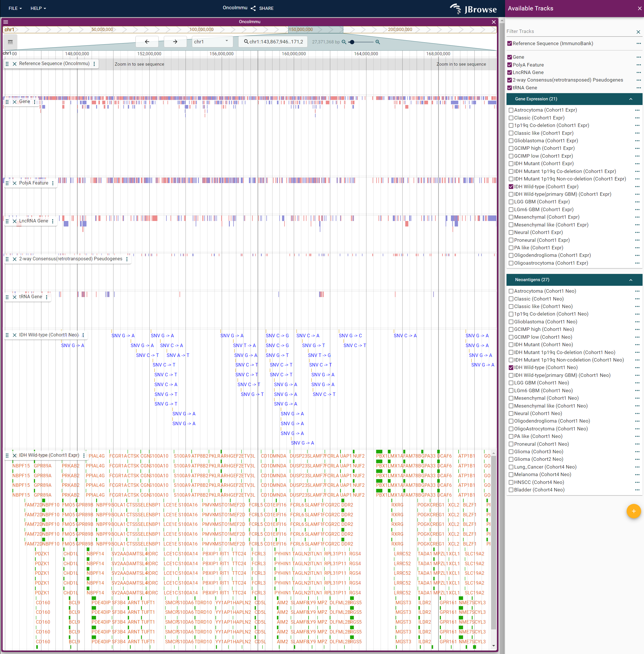Open options for Mesenchymal (Cohort1 Expr) entry
The image size is (644, 654).
pos(637,217)
